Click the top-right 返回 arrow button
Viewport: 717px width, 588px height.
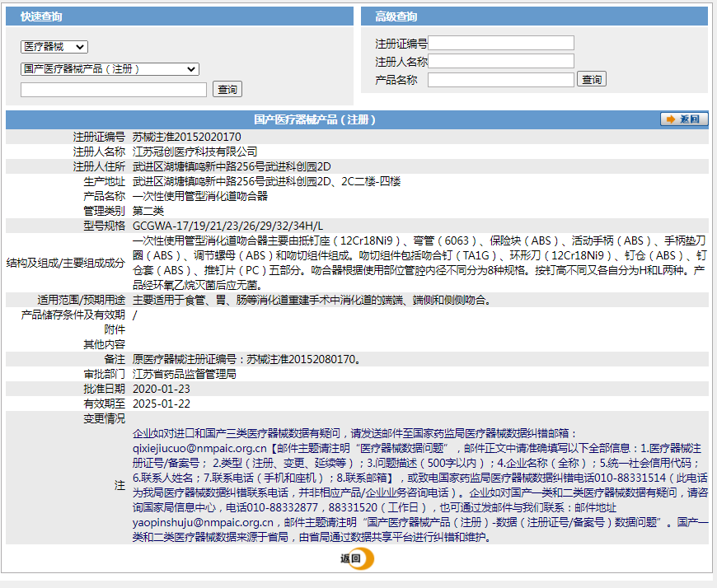683,119
